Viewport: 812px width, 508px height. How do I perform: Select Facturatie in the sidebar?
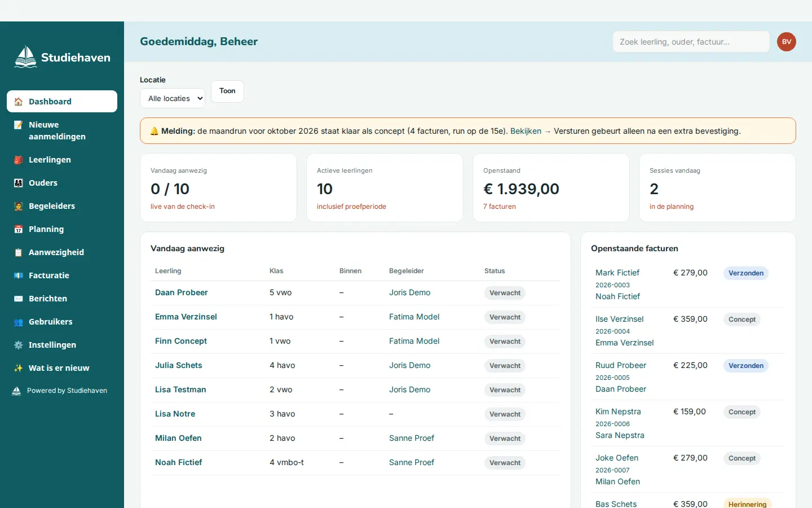(62, 275)
